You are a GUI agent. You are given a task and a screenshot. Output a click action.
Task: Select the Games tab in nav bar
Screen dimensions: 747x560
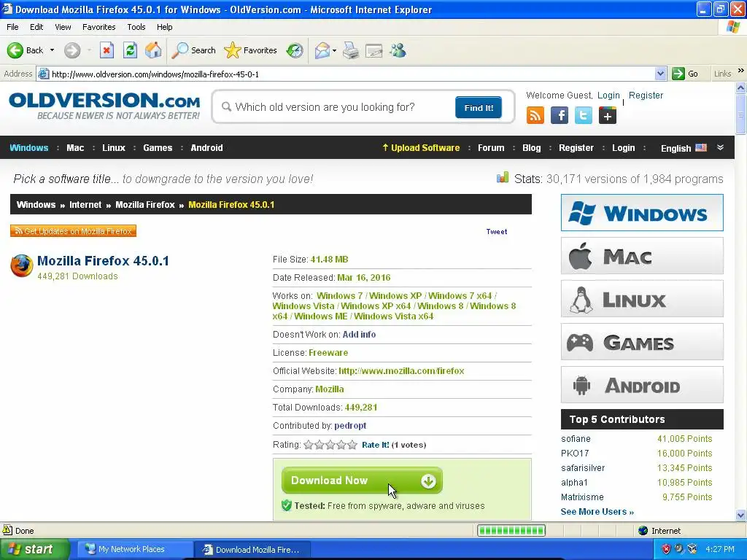(x=158, y=147)
